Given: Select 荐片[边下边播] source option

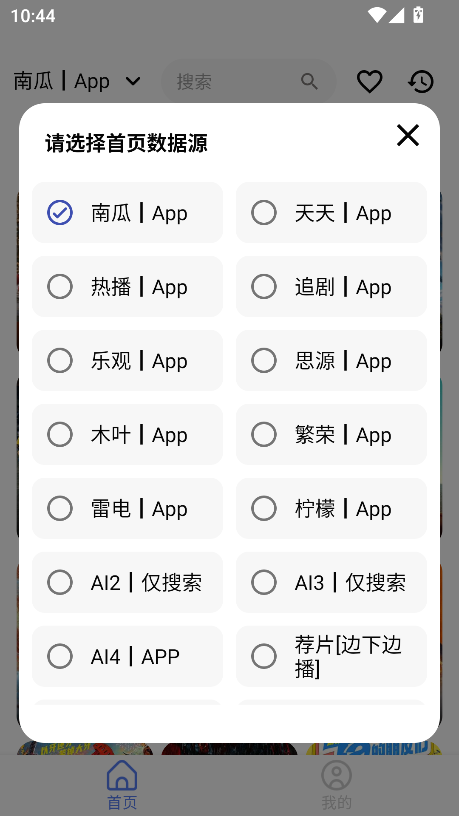Looking at the screenshot, I should click(332, 656).
